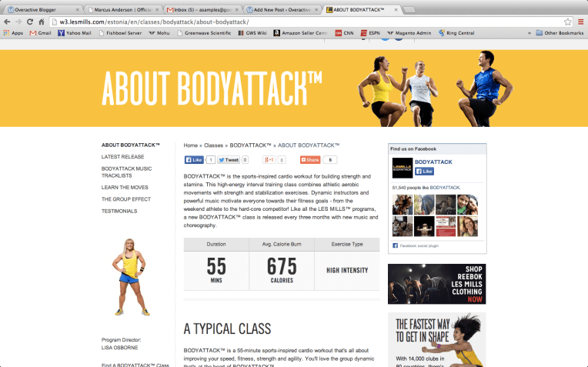This screenshot has width=588, height=367.
Task: Open TESTIMONIALS in the side menu
Action: (x=119, y=211)
